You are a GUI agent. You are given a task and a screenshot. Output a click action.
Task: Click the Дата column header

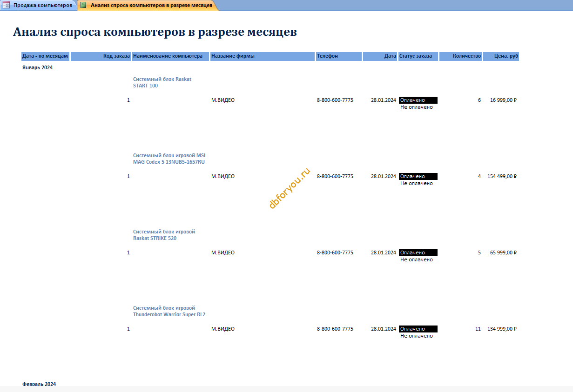click(x=380, y=56)
